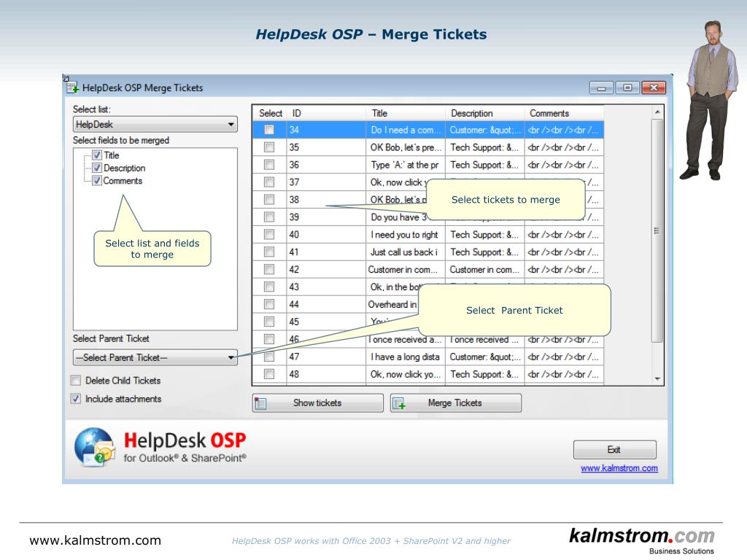Click title 'Just call us back i'

pos(406,252)
